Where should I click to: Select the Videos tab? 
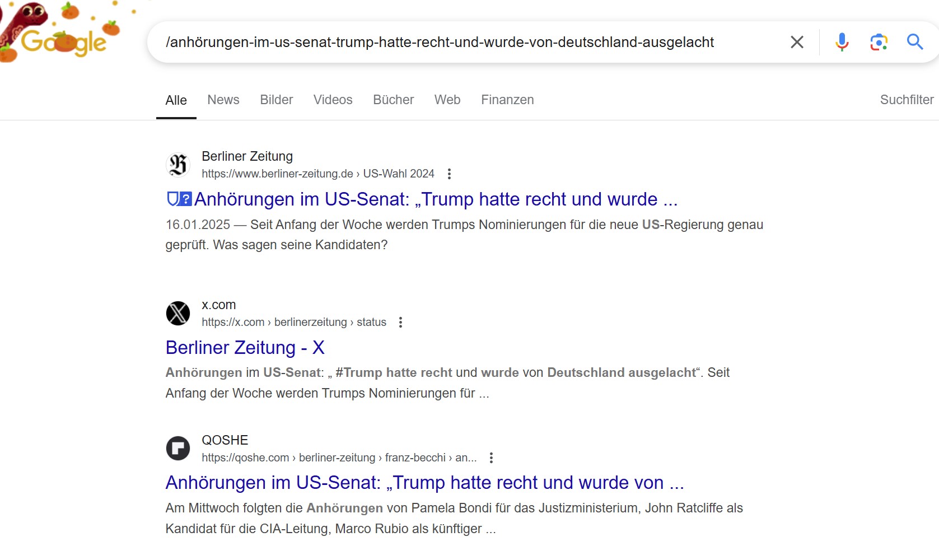(333, 100)
